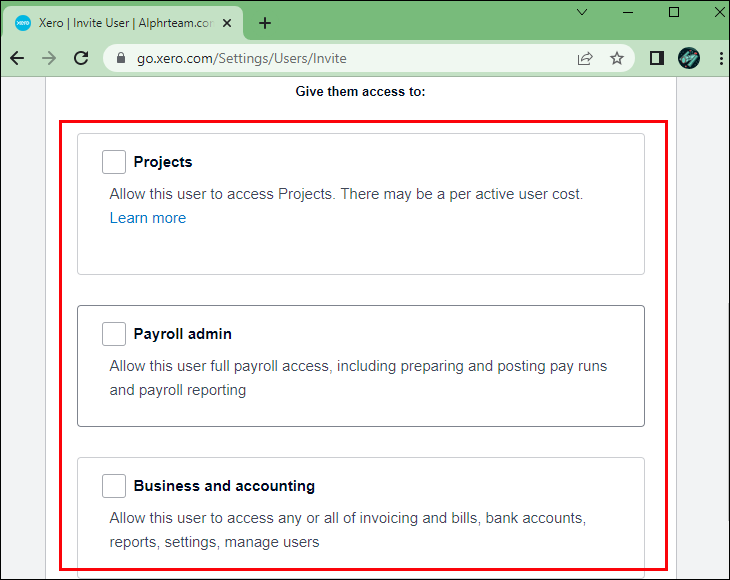Enable the Projects access checkbox
The height and width of the screenshot is (580, 730).
114,162
